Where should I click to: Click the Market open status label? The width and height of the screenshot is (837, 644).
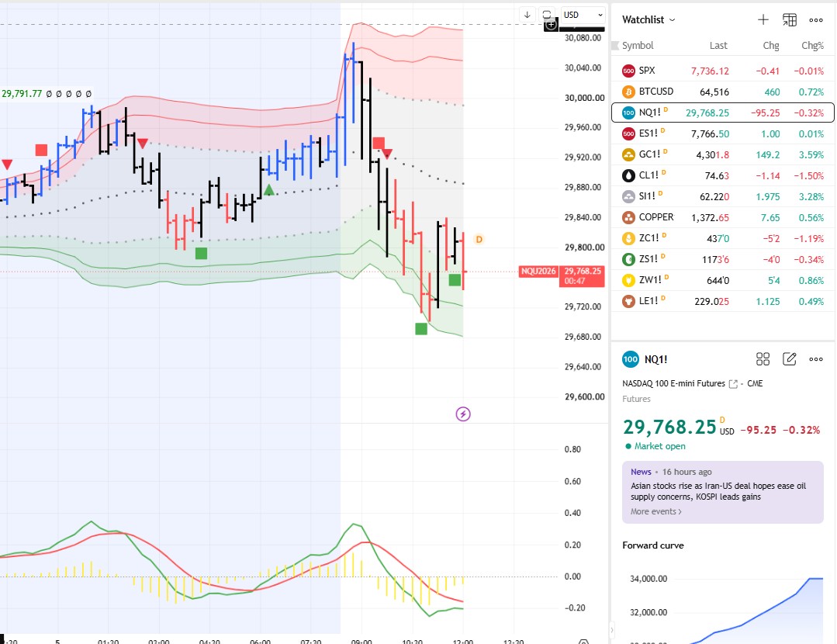660,446
